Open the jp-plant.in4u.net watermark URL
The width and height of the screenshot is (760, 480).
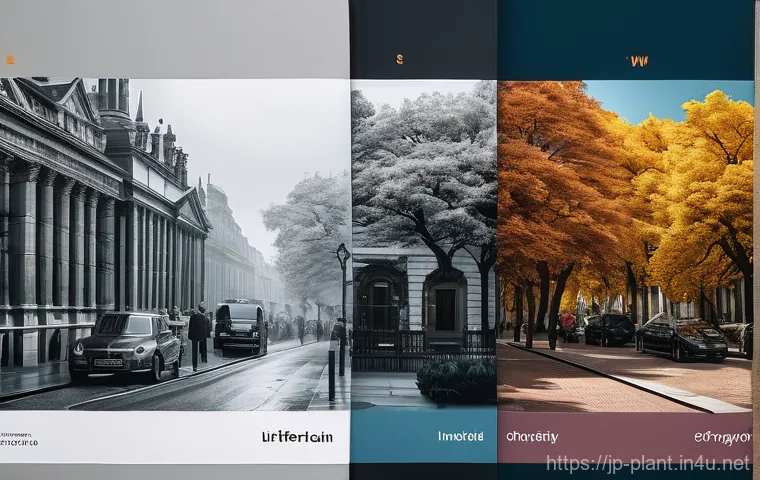click(649, 464)
